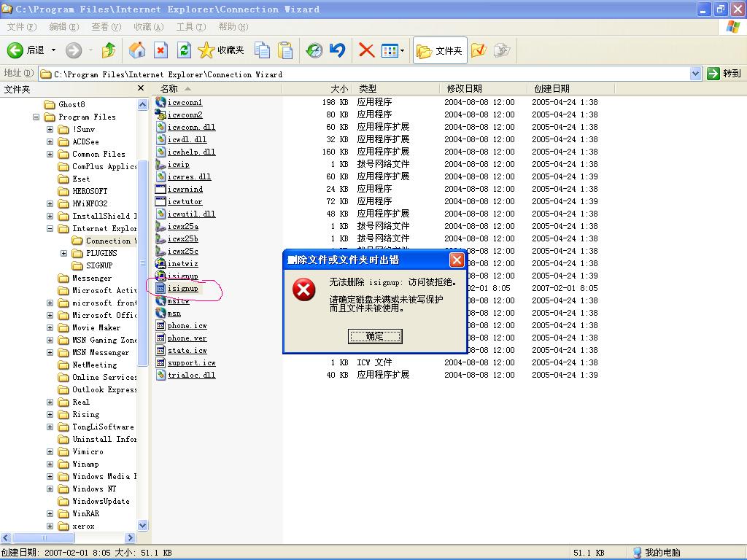
Task: Open the 收藏(A) menu
Action: click(149, 27)
